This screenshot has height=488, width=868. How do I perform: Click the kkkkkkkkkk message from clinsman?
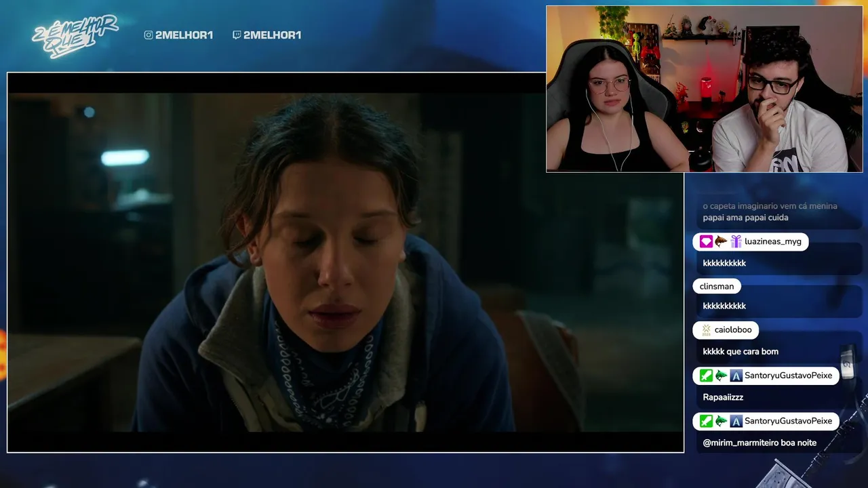(x=724, y=306)
